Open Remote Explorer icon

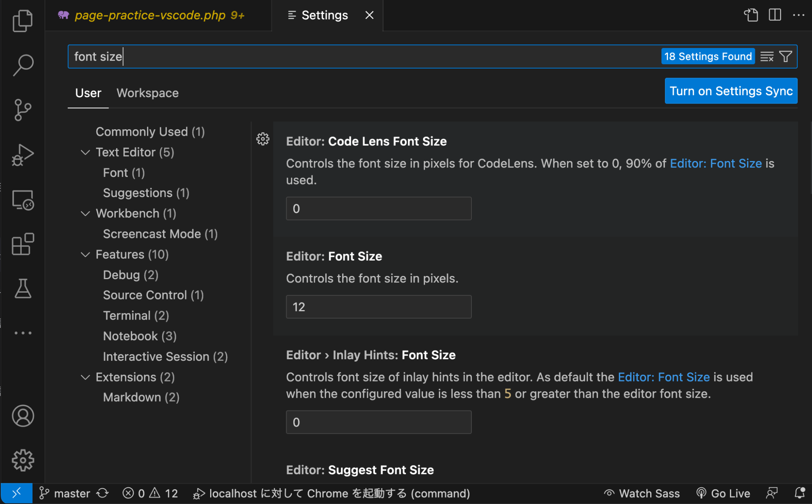pyautogui.click(x=23, y=200)
